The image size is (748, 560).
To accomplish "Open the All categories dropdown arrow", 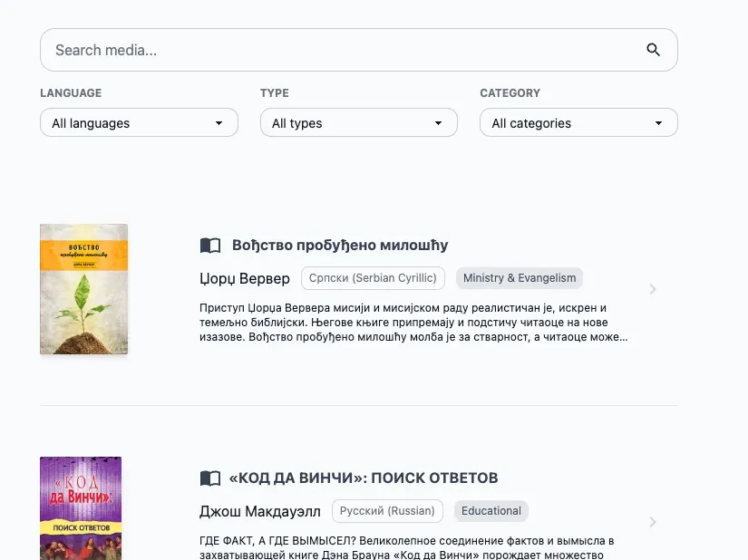I will (658, 122).
